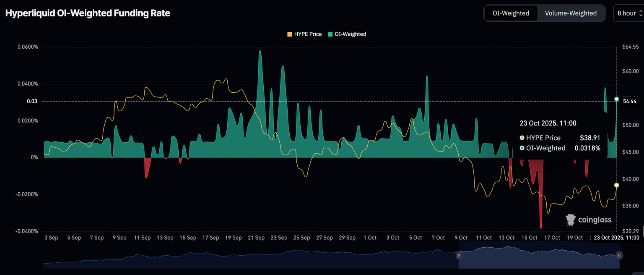
Task: Click right pause-style handle of range navigator
Action: 619,255
